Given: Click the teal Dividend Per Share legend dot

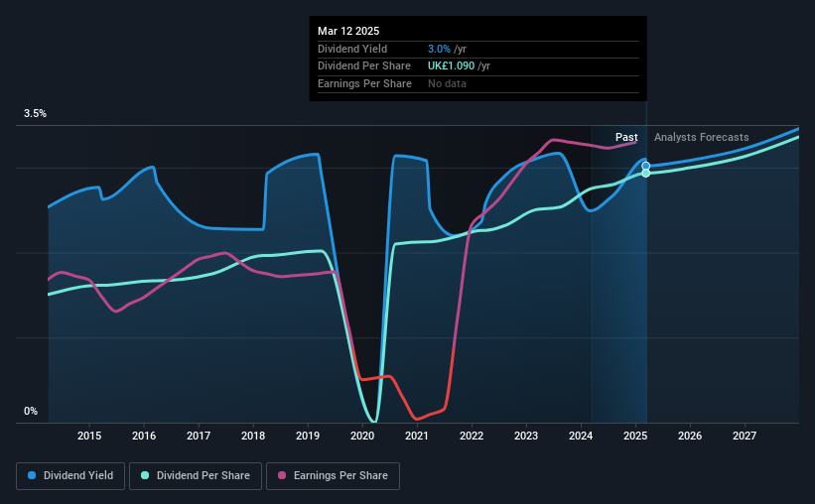Looking at the screenshot, I should tap(145, 475).
